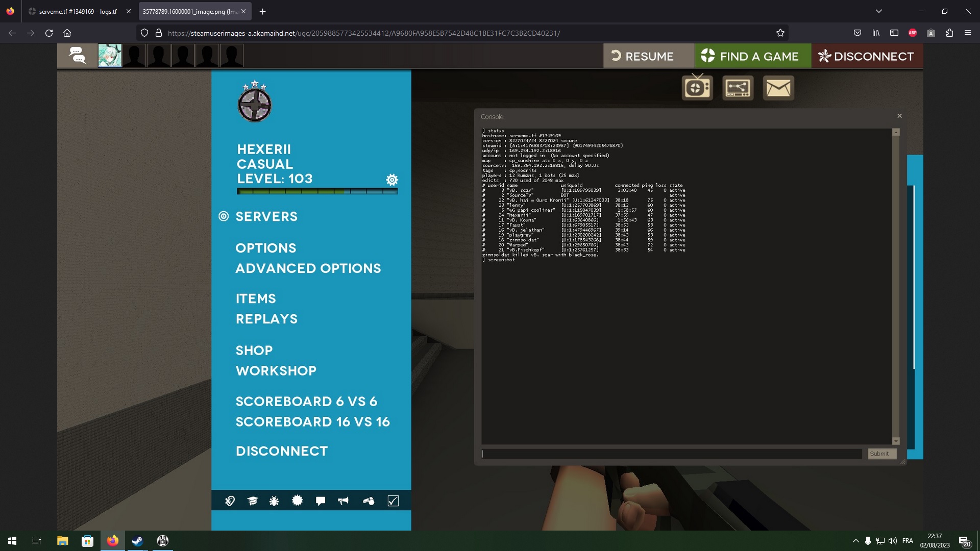This screenshot has height=551, width=980.
Task: Click the rank badge emblem with stars
Action: click(x=254, y=102)
